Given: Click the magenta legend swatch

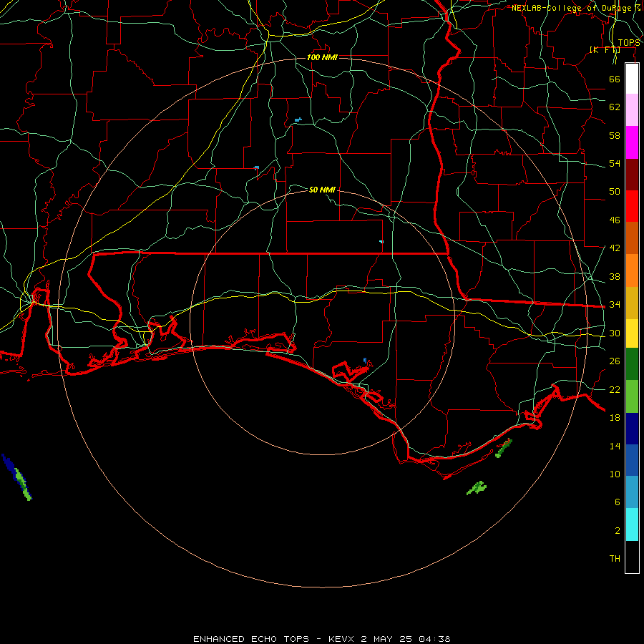Looking at the screenshot, I should 632,142.
